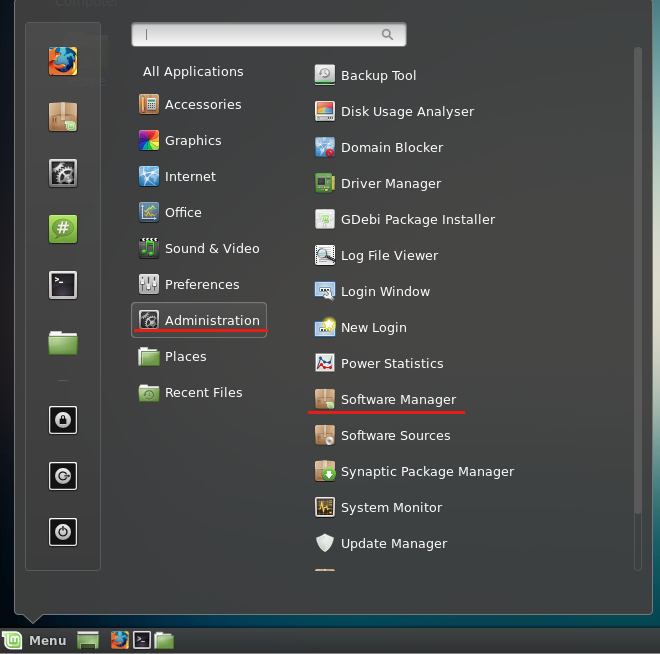Click the Backup Tool label

(x=378, y=75)
